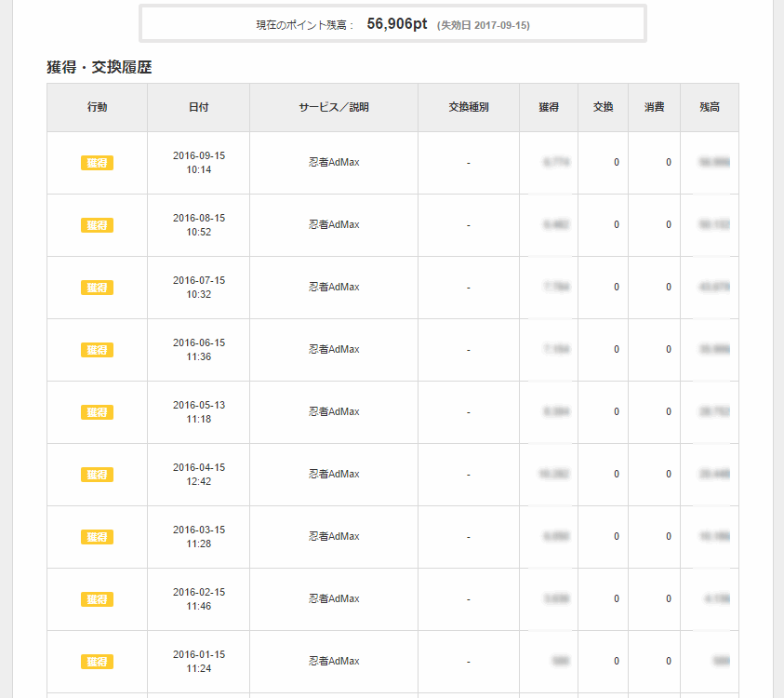784x698 pixels.
Task: Click the 残高 column header
Action: click(710, 107)
